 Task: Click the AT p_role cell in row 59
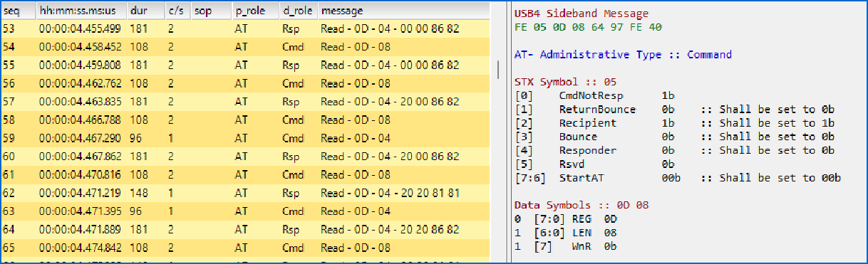click(x=241, y=138)
